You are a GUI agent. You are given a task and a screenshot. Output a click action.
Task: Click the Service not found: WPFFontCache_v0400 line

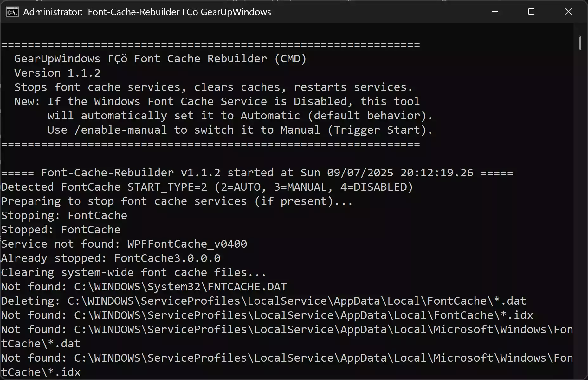(124, 244)
